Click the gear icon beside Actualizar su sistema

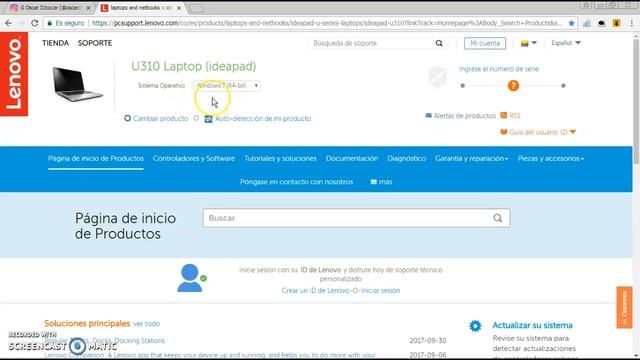475,326
